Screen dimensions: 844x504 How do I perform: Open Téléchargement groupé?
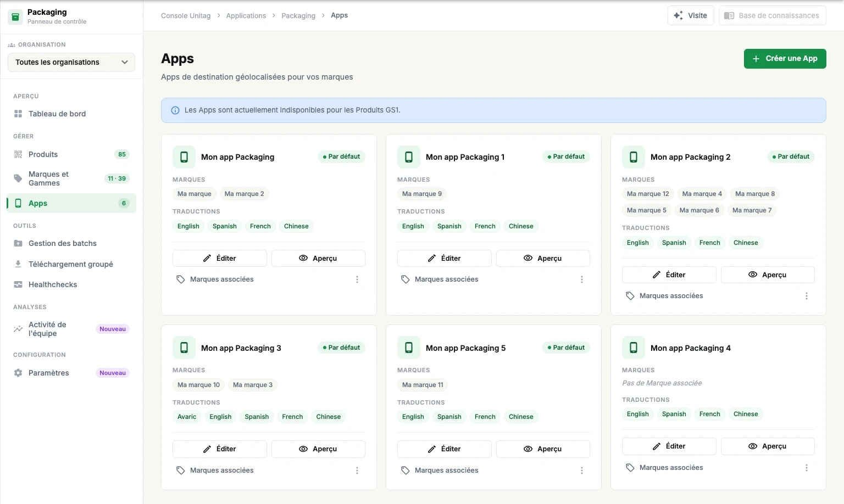pyautogui.click(x=71, y=264)
